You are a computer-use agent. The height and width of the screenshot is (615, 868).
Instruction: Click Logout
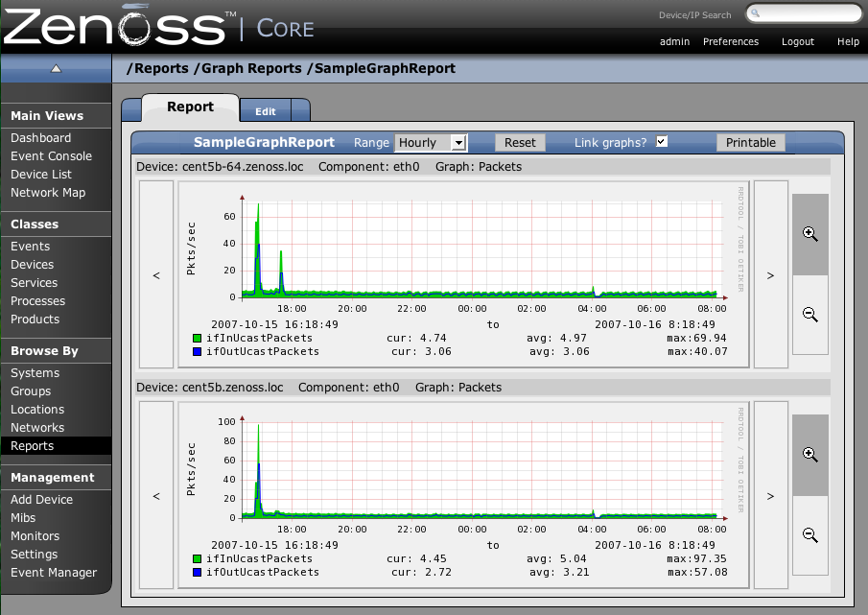[x=798, y=41]
